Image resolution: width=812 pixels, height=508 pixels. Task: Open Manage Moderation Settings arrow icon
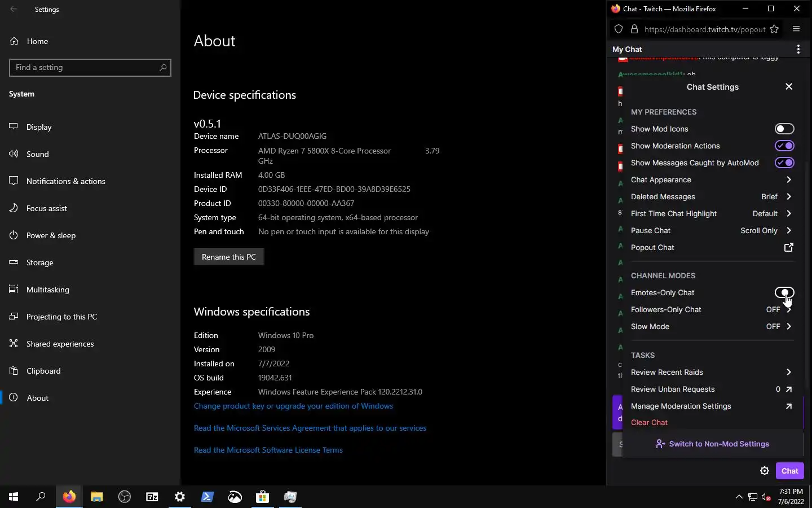click(x=789, y=406)
